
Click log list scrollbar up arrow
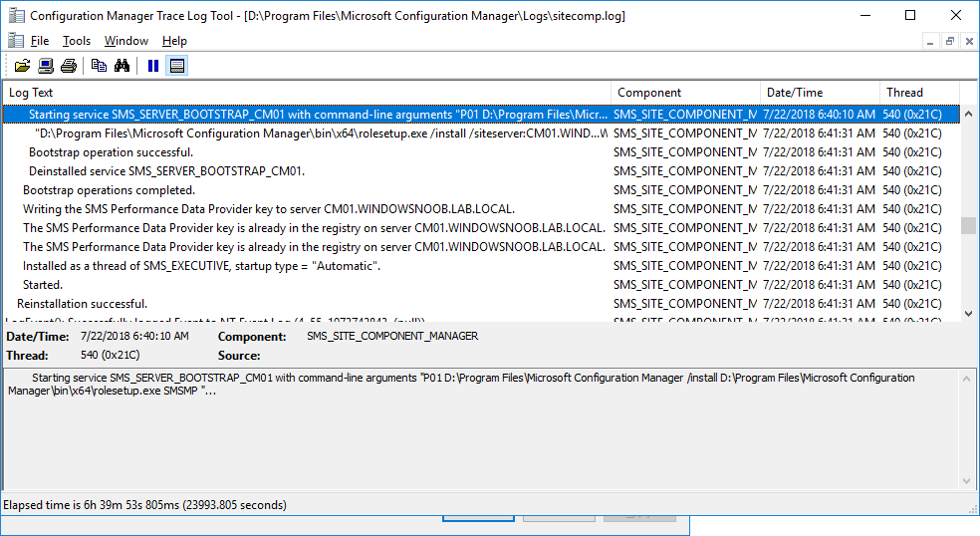[x=968, y=114]
